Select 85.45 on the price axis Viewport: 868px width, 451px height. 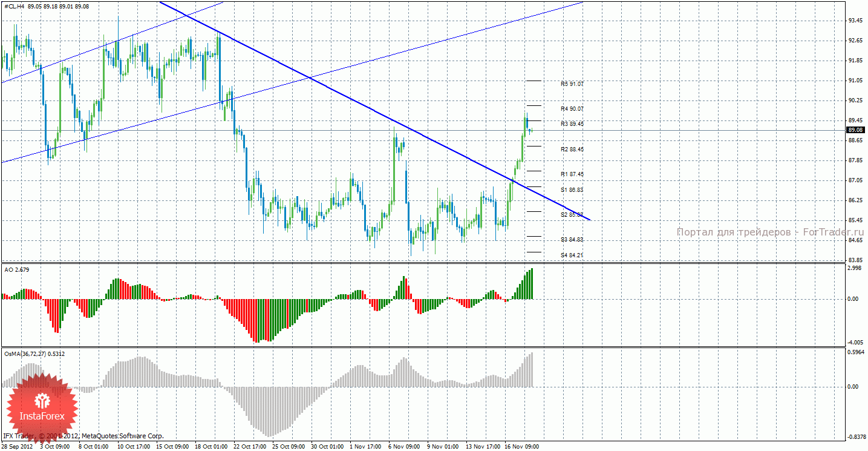click(856, 220)
